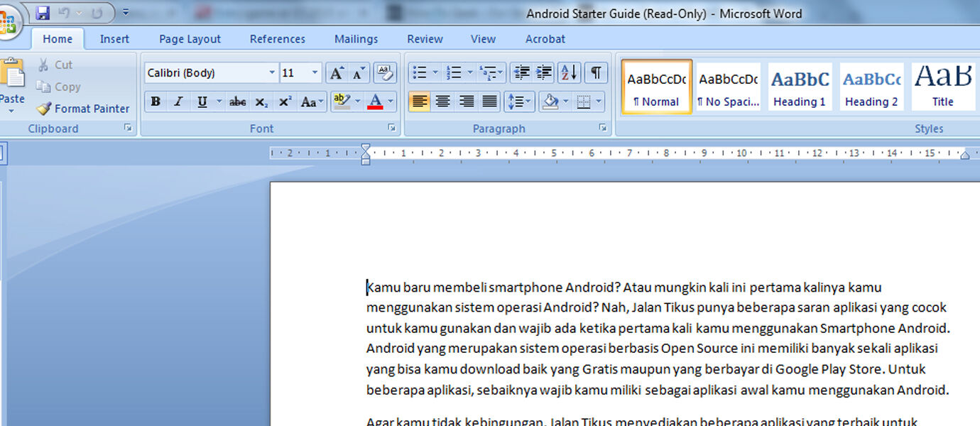The height and width of the screenshot is (426, 980).
Task: Open the Font family dropdown
Action: tap(272, 72)
